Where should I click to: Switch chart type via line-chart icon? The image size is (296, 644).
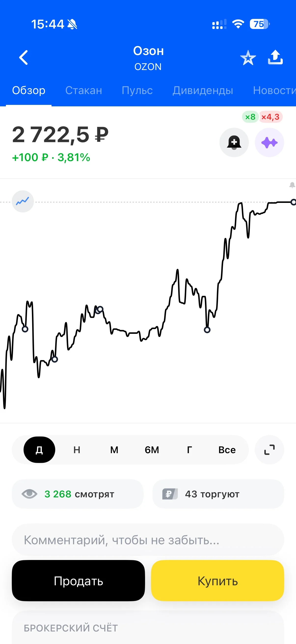coord(23,201)
